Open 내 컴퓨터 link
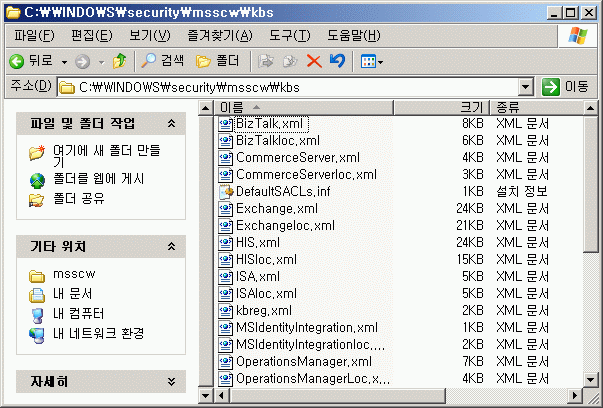 tap(78, 313)
